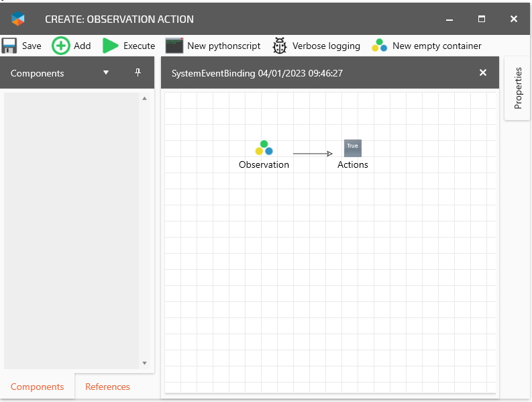The height and width of the screenshot is (402, 532).
Task: Switch to the References tab
Action: pos(107,387)
